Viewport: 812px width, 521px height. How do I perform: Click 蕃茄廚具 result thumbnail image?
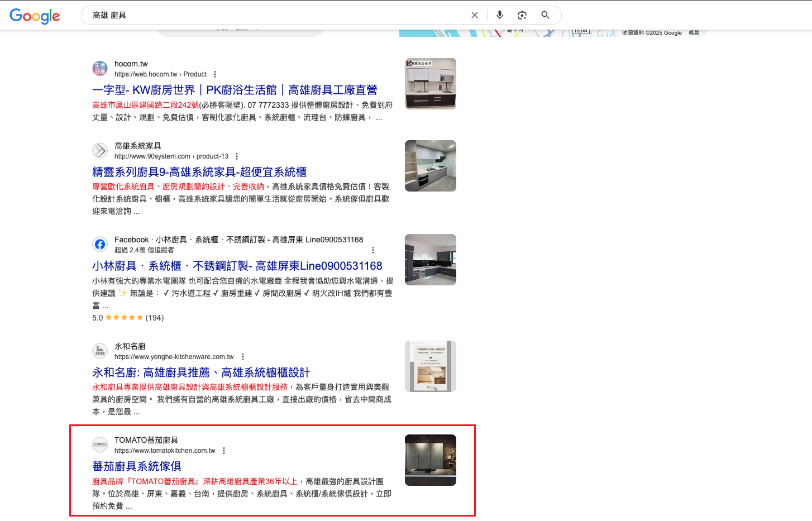click(x=431, y=460)
